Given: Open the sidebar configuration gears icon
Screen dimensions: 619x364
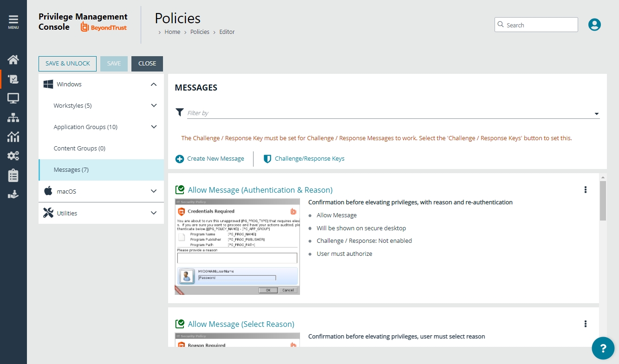Looking at the screenshot, I should (x=13, y=156).
